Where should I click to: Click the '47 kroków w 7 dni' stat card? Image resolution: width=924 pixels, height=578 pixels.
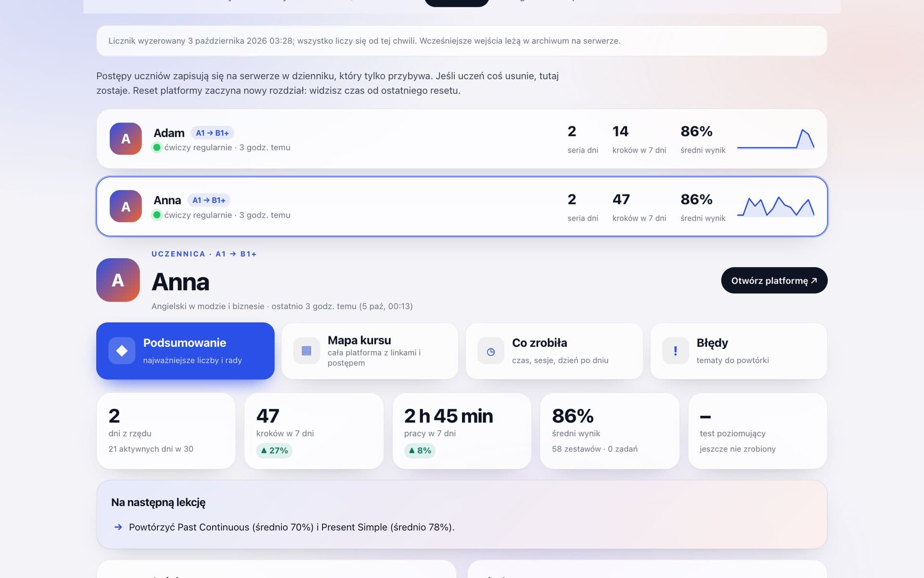coord(314,431)
